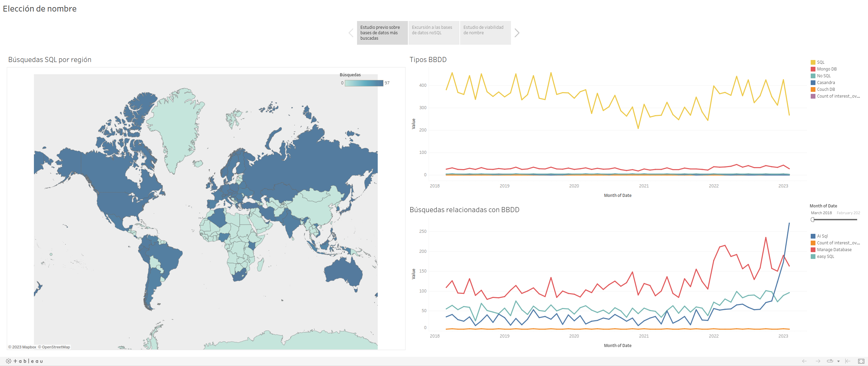Screen dimensions: 868x366
Task: Select Manage Database legend item
Action: click(x=834, y=250)
